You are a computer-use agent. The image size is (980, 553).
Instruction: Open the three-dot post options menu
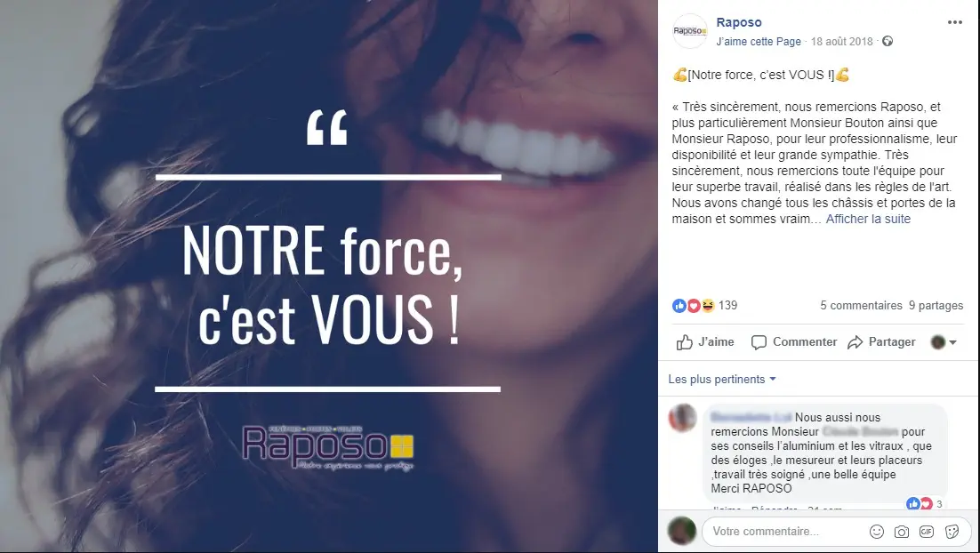pyautogui.click(x=954, y=22)
